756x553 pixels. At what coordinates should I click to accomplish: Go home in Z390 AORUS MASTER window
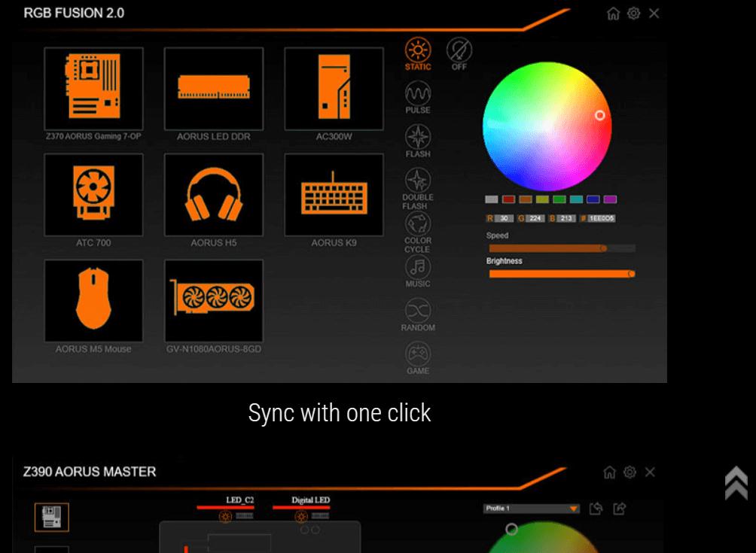pos(609,472)
